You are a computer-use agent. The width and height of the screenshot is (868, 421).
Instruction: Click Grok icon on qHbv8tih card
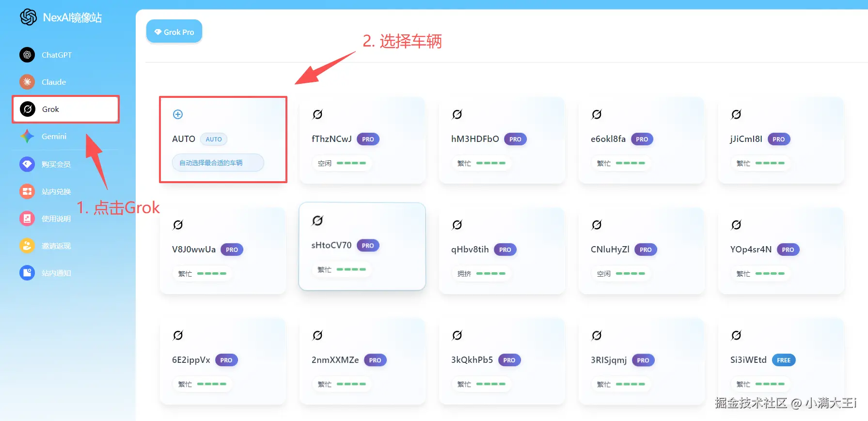click(x=457, y=225)
